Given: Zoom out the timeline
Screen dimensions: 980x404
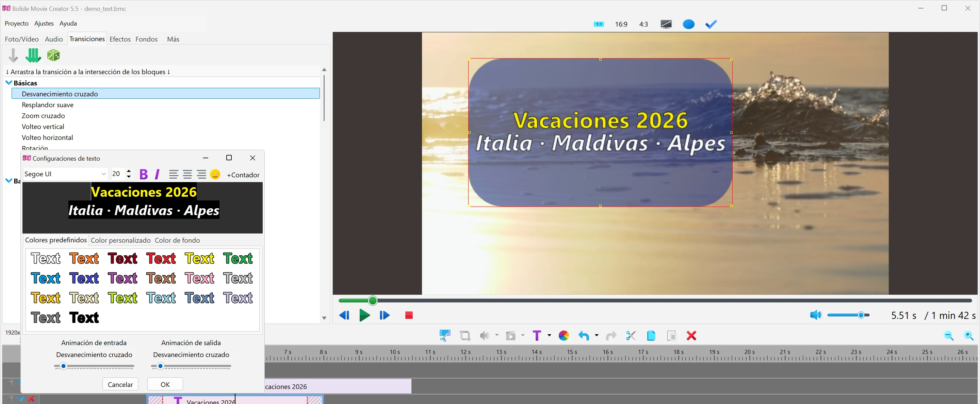Looking at the screenshot, I should [948, 336].
